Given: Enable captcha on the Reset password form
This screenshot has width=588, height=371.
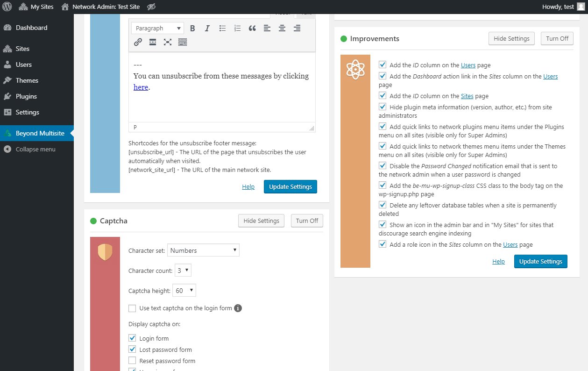Looking at the screenshot, I should pos(132,360).
